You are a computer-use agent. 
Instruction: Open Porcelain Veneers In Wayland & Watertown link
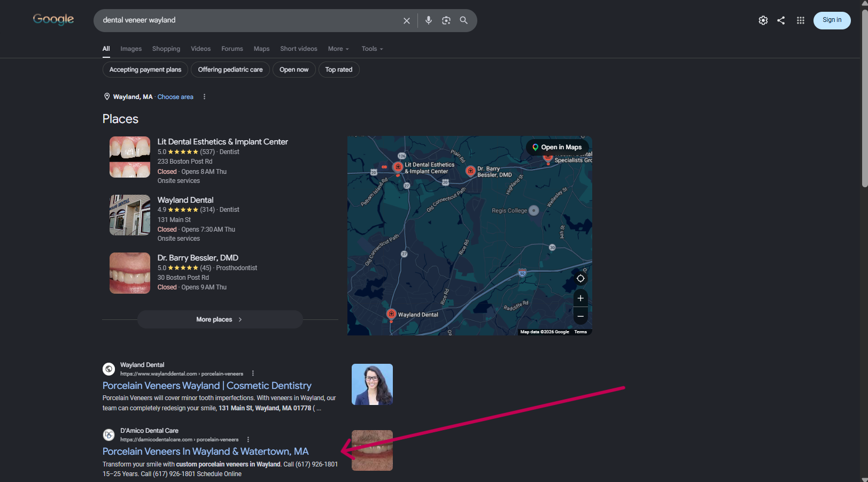206,452
